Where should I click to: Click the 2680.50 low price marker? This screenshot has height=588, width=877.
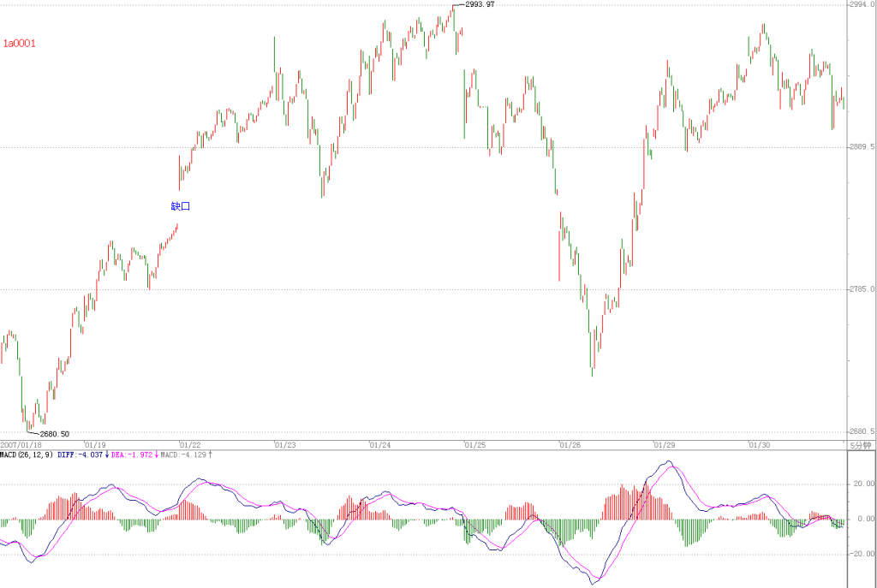pyautogui.click(x=55, y=434)
